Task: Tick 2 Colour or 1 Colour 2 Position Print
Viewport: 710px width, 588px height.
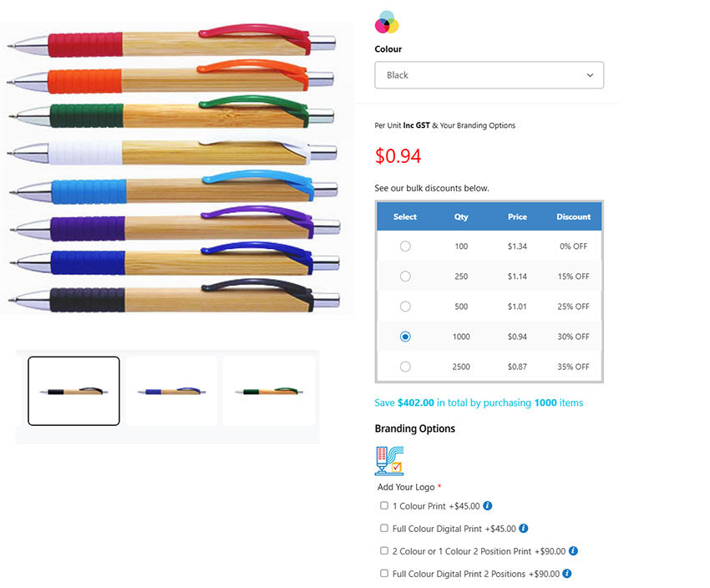Action: 384,551
